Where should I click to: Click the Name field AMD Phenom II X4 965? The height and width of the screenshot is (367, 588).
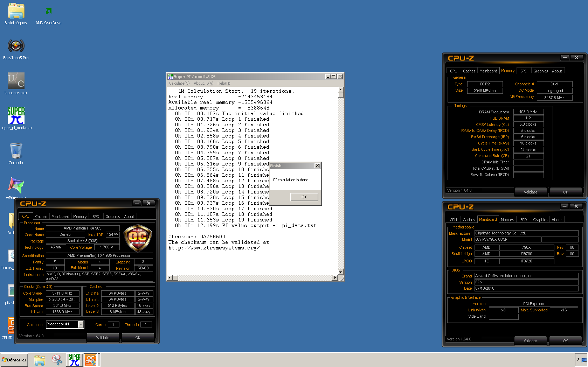pyautogui.click(x=83, y=228)
